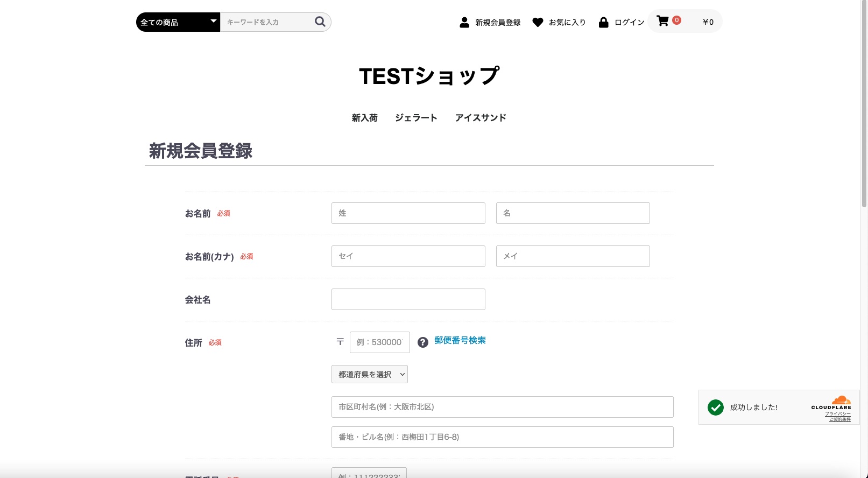
Task: Click the Cloudflare privacy link
Action: (837, 414)
